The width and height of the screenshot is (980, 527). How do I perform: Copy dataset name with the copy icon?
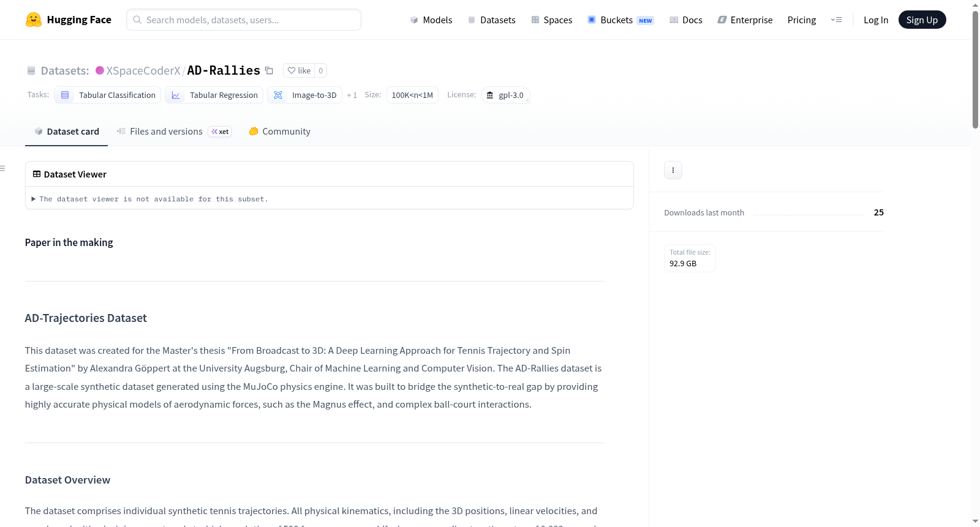coord(269,70)
